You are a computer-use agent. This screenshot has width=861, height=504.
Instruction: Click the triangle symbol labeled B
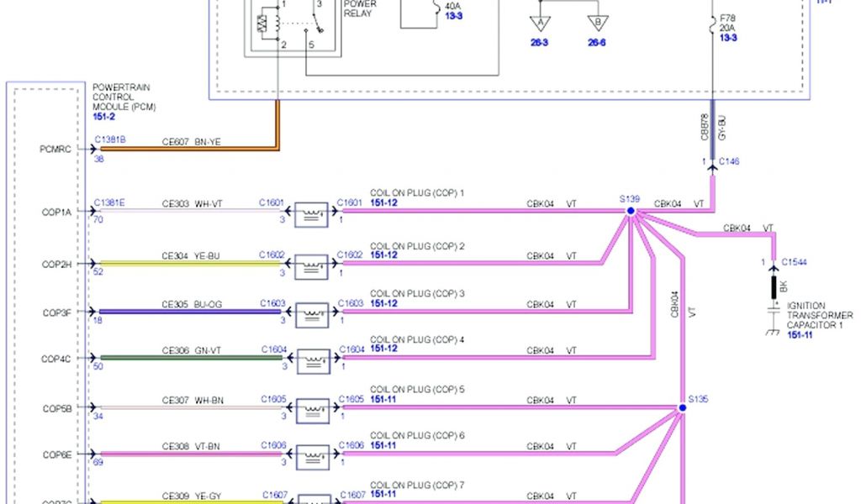click(597, 23)
